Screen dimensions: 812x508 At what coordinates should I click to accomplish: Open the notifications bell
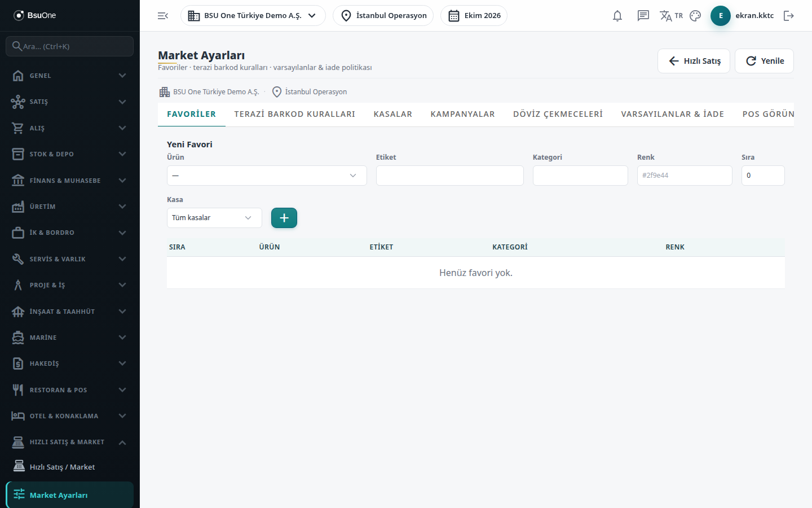pyautogui.click(x=617, y=16)
